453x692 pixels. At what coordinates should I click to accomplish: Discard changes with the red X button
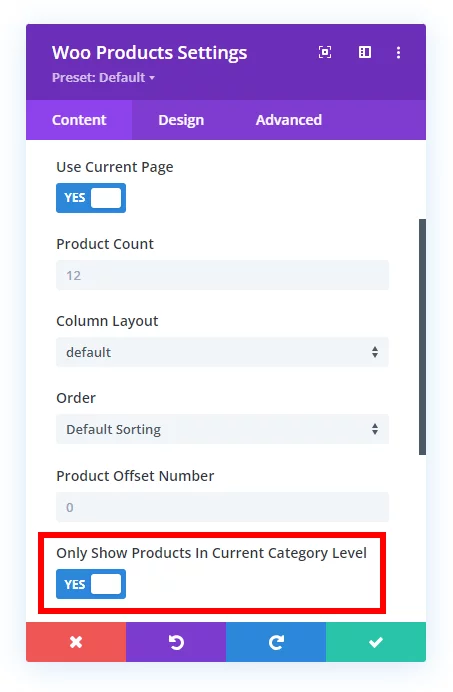(x=76, y=642)
